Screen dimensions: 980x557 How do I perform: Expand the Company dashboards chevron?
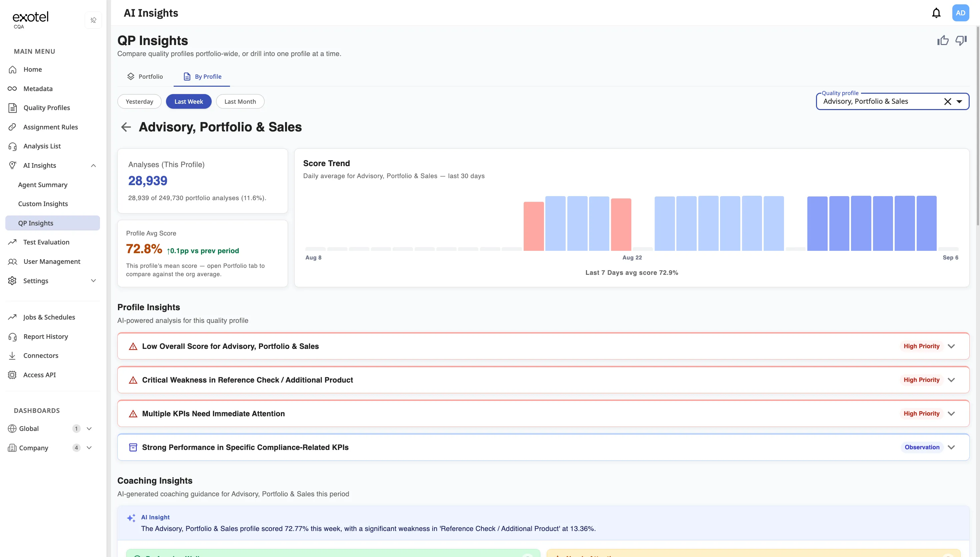[x=89, y=448]
